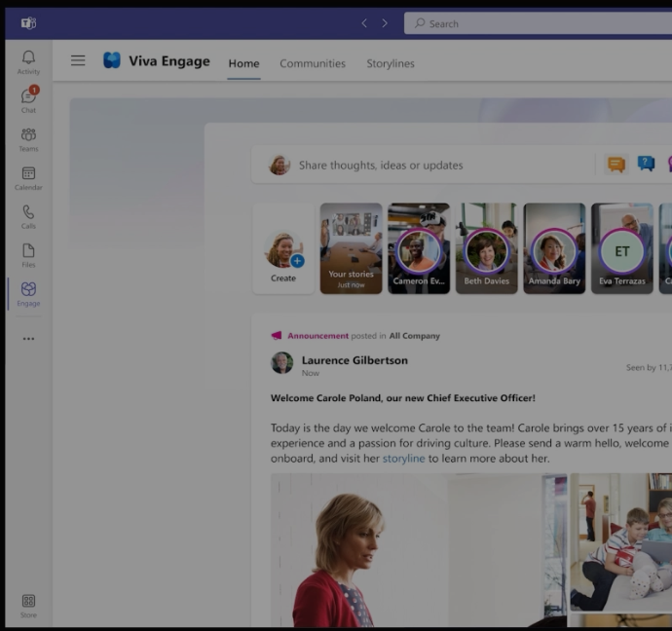
Task: Open the hamburger navigation menu
Action: [78, 60]
